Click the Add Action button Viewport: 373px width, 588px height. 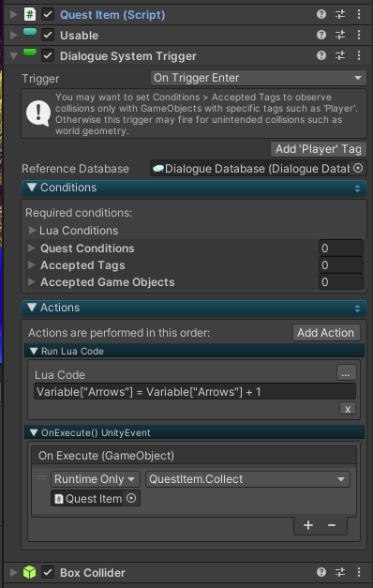coord(326,333)
